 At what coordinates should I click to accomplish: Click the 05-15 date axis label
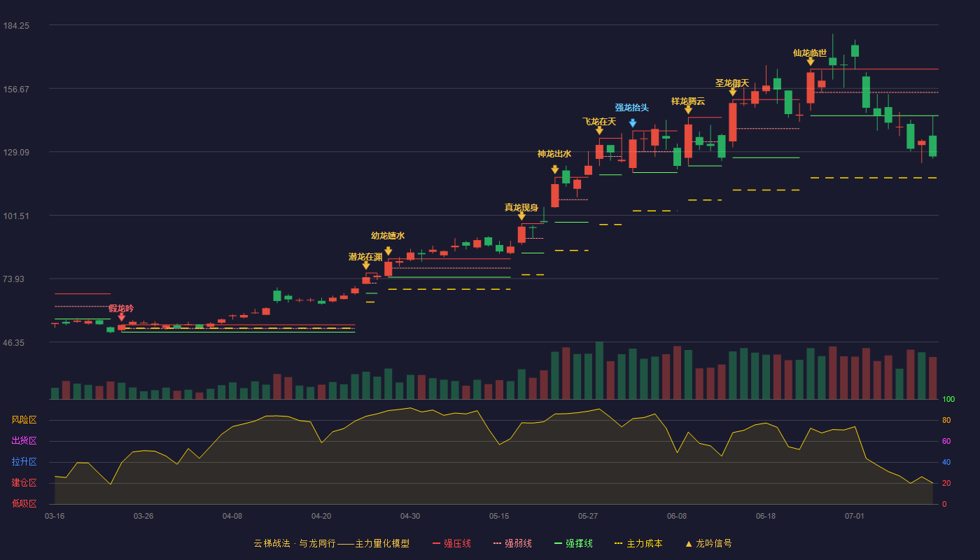(499, 516)
